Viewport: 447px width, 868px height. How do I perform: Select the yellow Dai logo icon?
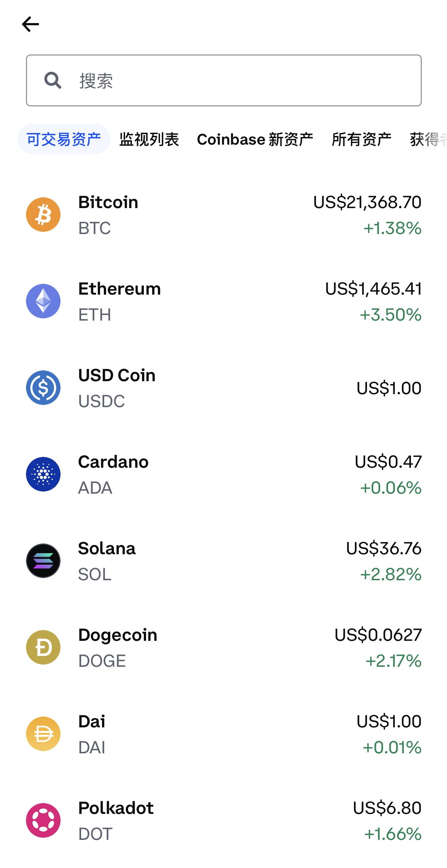click(43, 734)
